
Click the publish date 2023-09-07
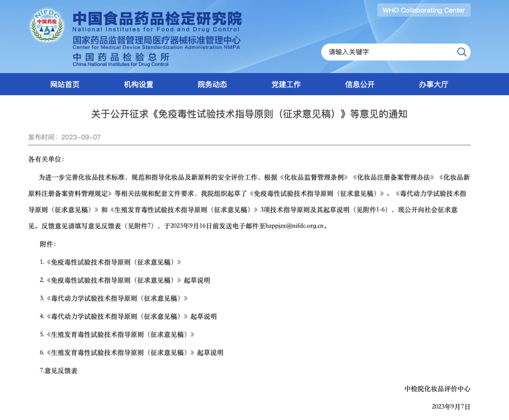click(x=81, y=137)
